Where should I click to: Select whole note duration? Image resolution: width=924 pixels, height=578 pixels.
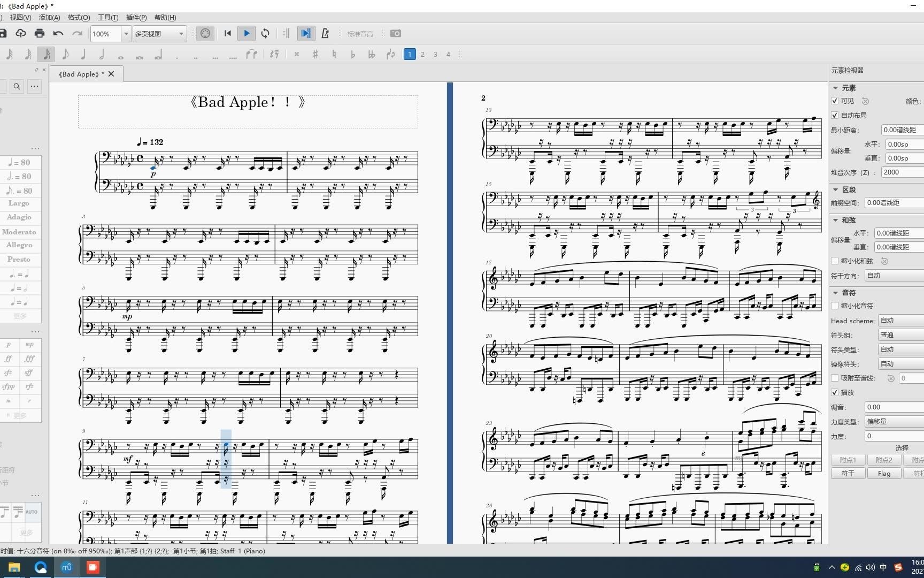(121, 56)
